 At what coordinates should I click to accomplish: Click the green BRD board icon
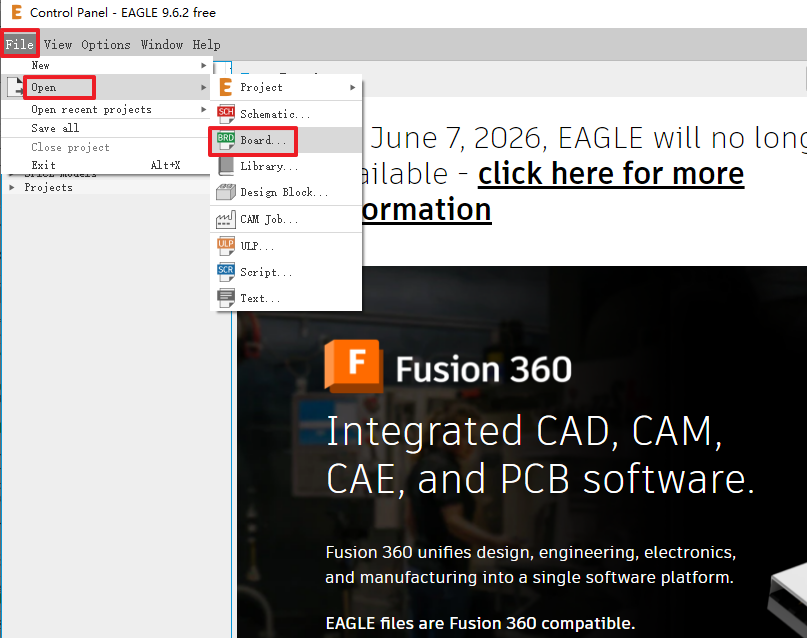coord(225,140)
